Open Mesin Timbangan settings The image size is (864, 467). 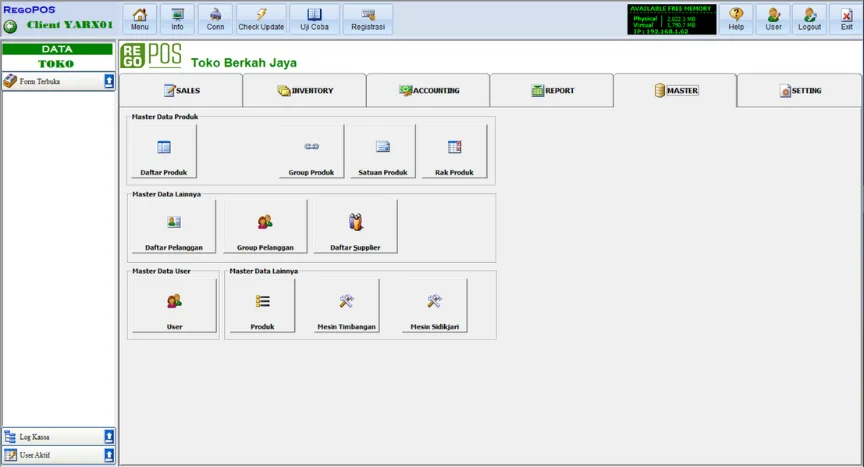pos(346,306)
